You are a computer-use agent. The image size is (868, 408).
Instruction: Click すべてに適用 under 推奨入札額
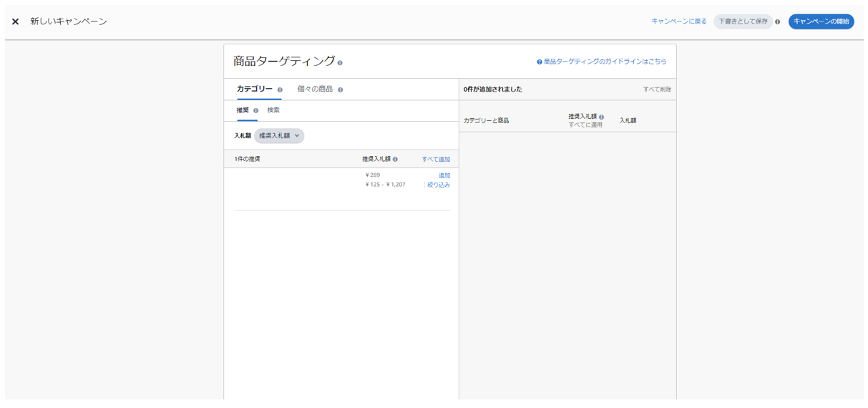585,125
